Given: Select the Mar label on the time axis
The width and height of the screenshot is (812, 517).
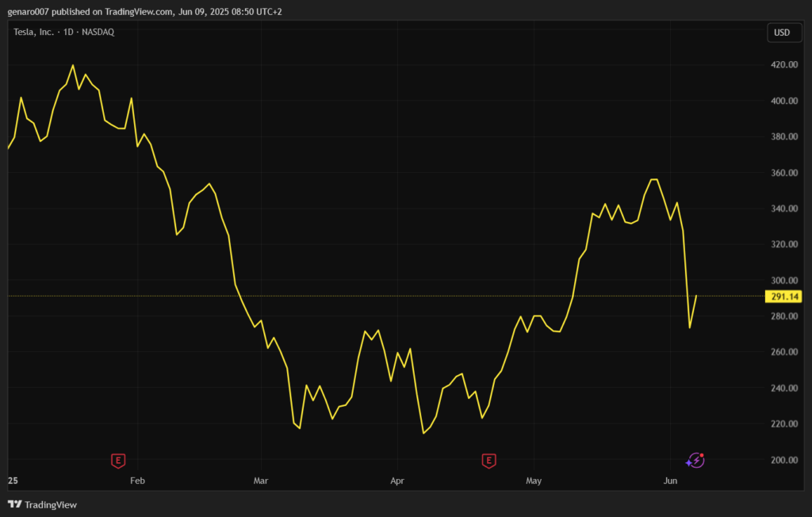Looking at the screenshot, I should [261, 481].
